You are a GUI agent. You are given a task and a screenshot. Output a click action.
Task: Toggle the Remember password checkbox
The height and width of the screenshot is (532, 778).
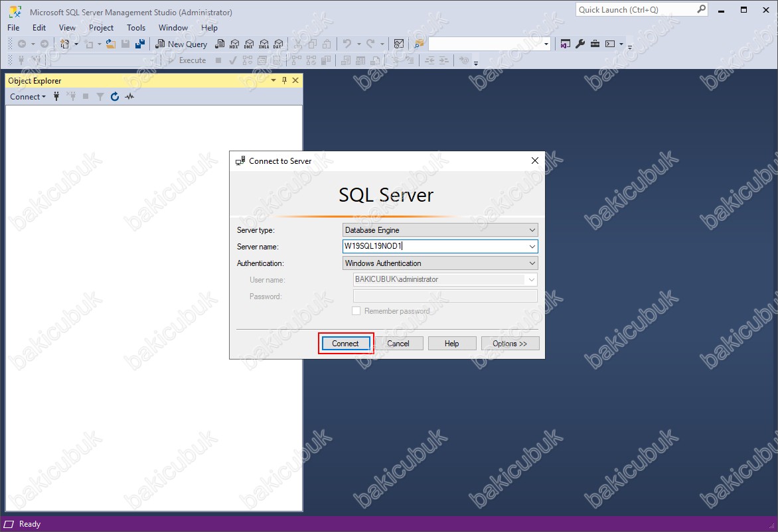click(x=356, y=311)
